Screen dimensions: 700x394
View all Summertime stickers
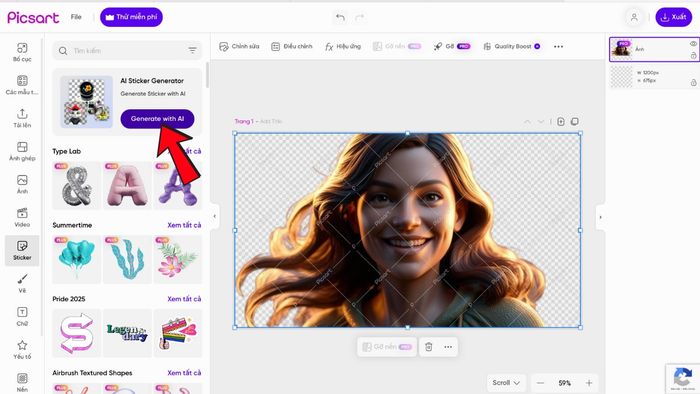point(184,225)
